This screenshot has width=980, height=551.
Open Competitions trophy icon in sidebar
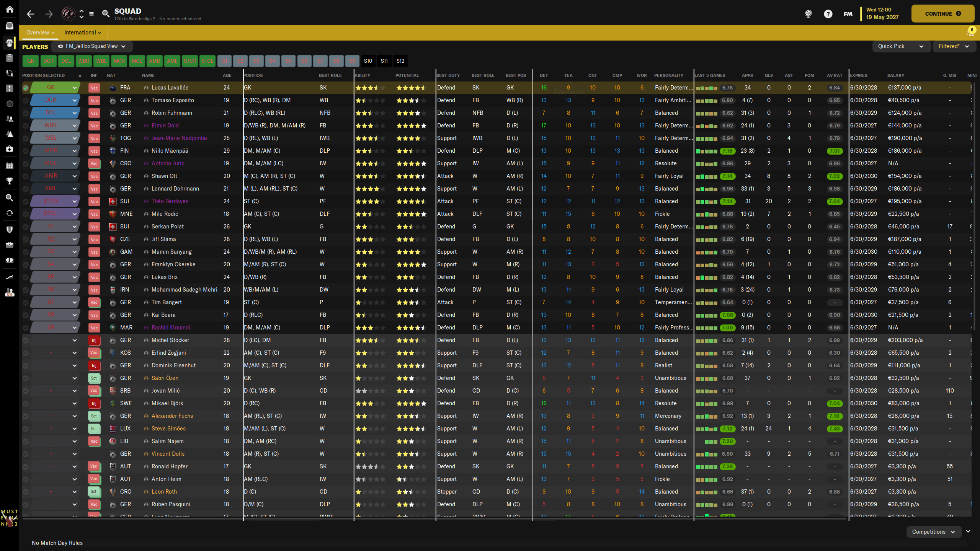pos(10,181)
